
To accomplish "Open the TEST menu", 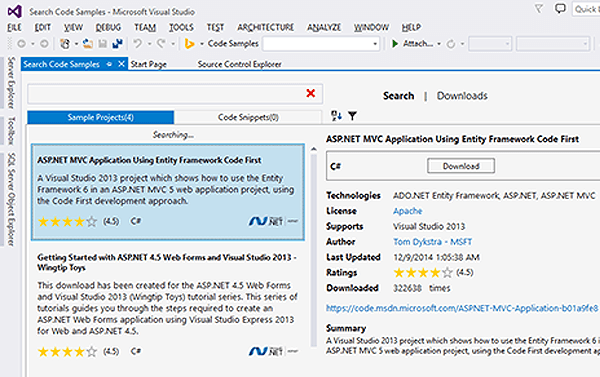I will tap(215, 28).
